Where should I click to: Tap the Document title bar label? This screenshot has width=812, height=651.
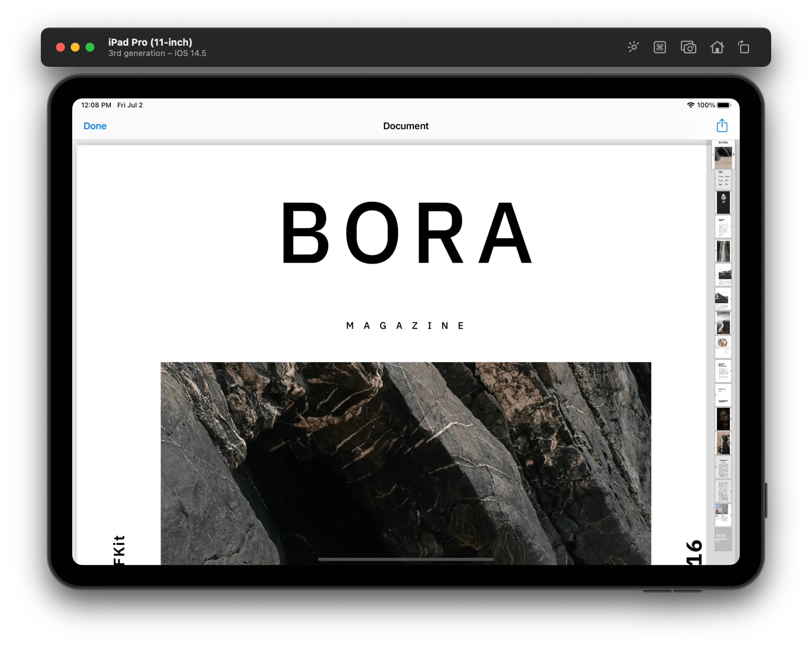(x=405, y=126)
